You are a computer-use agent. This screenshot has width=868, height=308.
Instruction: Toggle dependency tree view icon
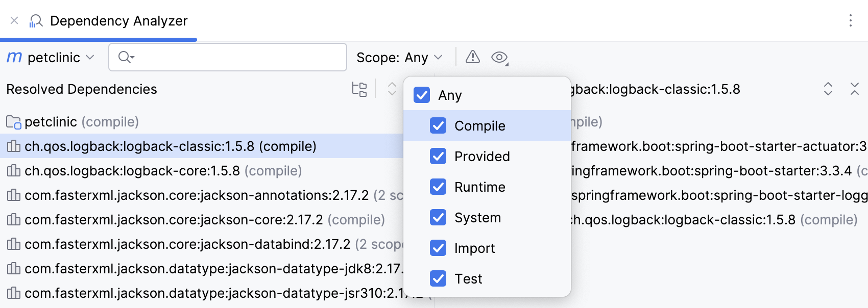[359, 89]
